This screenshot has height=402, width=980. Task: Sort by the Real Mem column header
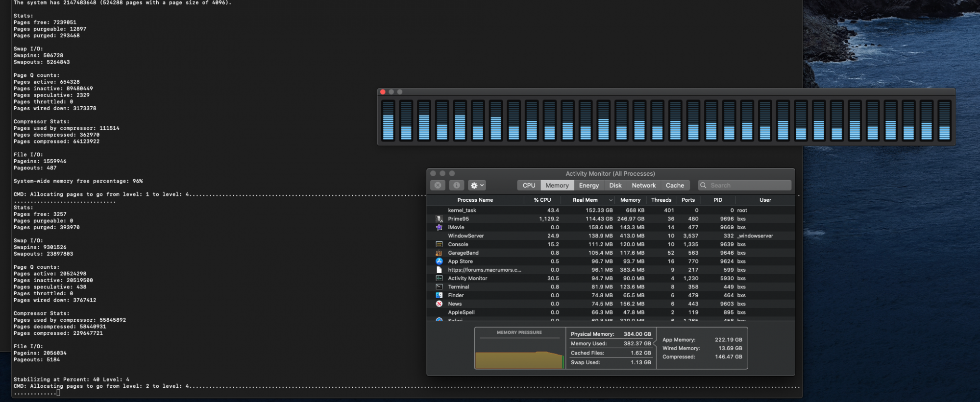pos(585,200)
